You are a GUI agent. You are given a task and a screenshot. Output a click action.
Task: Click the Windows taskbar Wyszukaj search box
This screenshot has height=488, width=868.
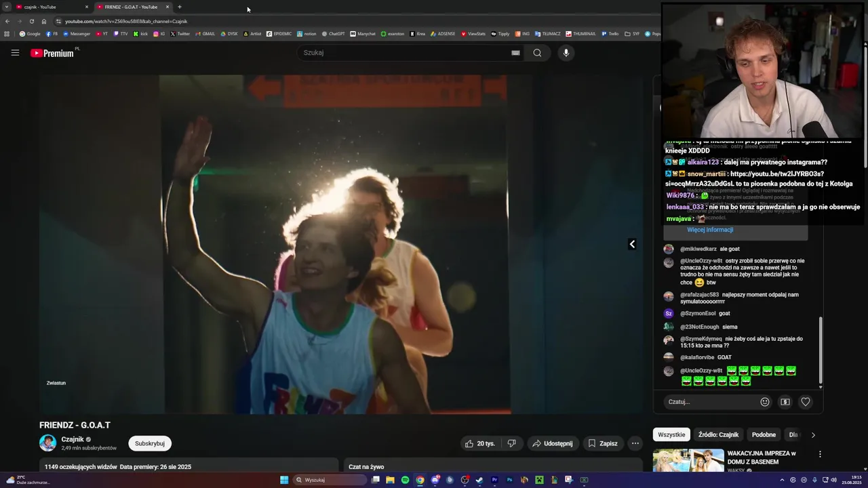point(330,480)
